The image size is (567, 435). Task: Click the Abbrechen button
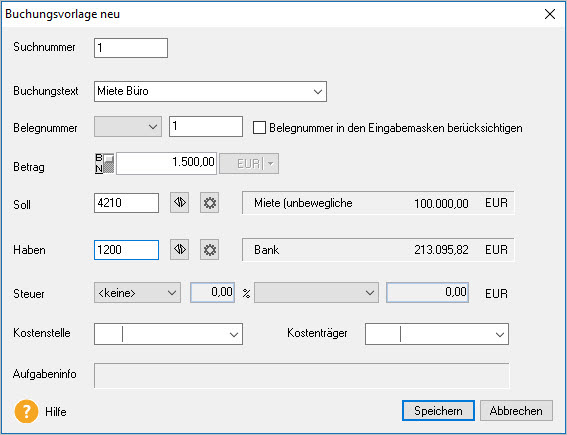[516, 411]
